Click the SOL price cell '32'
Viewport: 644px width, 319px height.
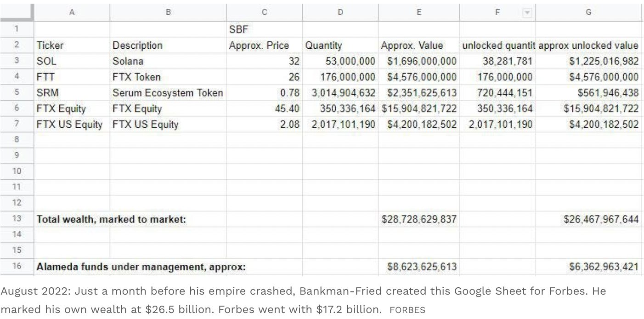265,61
